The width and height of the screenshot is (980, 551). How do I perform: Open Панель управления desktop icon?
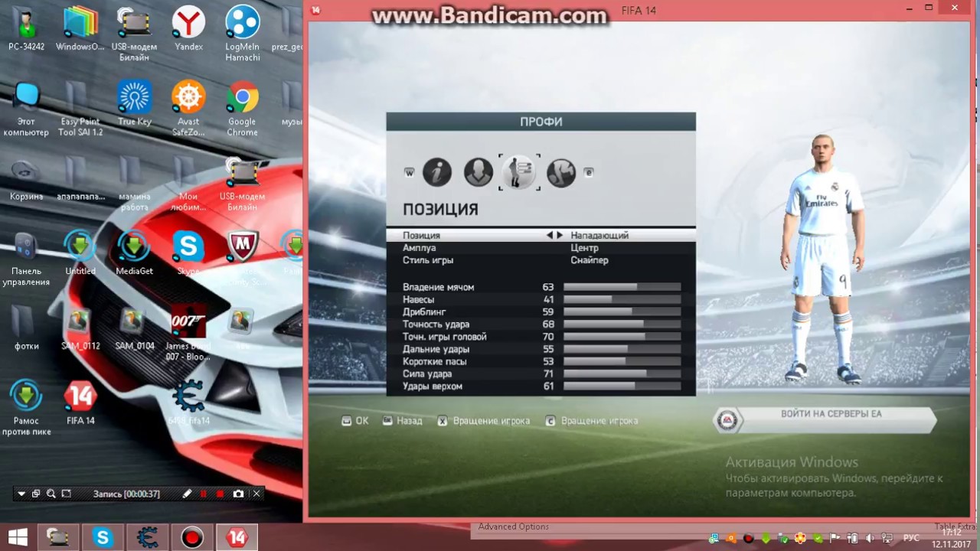pos(25,259)
